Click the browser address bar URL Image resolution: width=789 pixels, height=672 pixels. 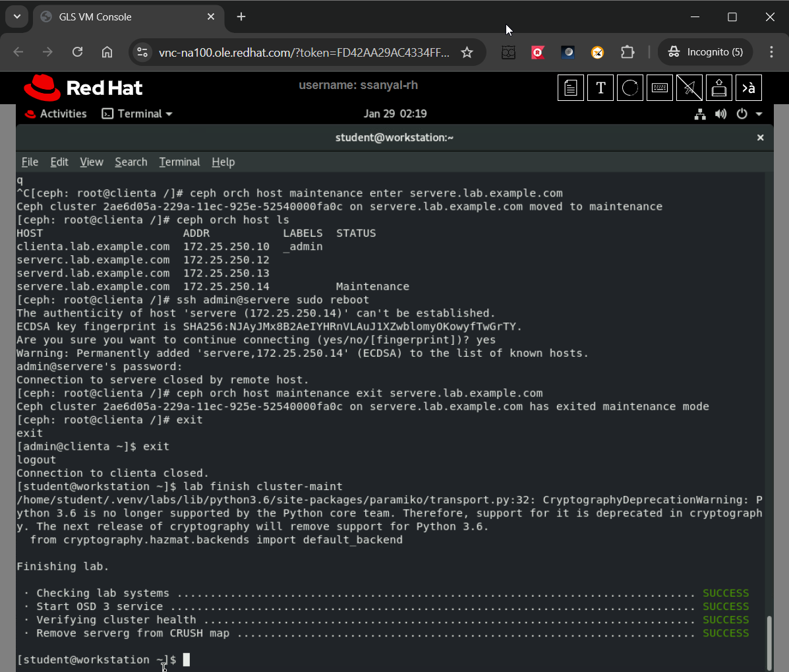click(303, 52)
